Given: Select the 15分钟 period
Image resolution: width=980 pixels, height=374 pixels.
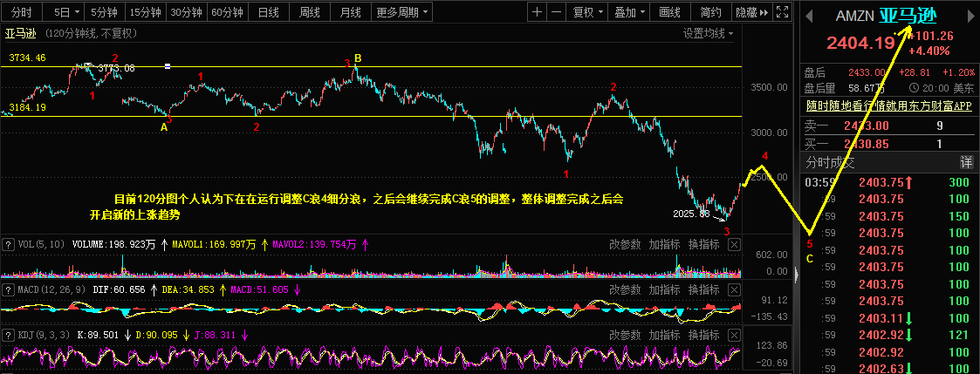Looking at the screenshot, I should click(x=146, y=11).
